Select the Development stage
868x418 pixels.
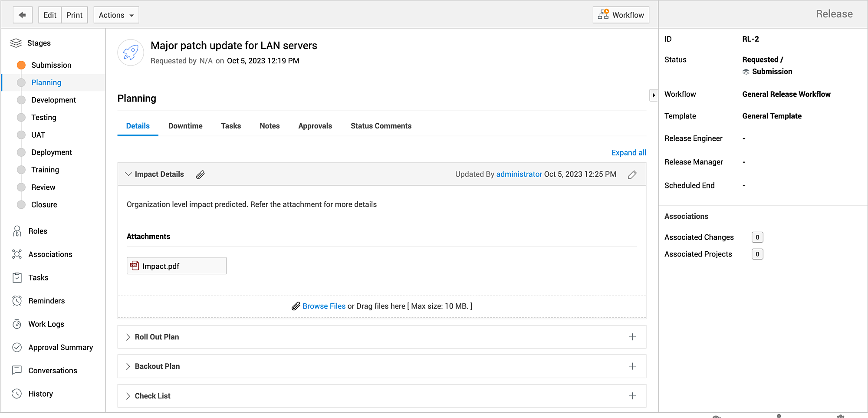[x=53, y=100]
